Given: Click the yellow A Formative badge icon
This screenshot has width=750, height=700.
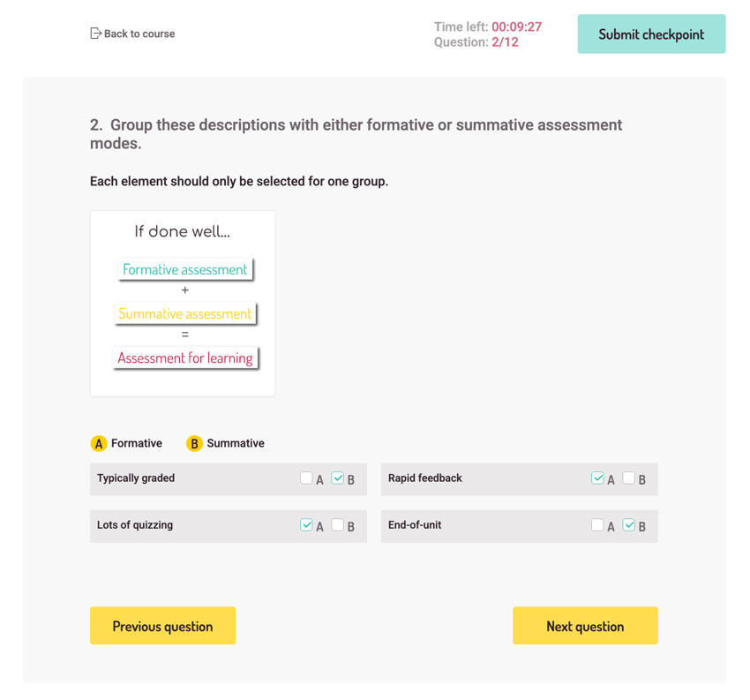Looking at the screenshot, I should click(x=99, y=443).
